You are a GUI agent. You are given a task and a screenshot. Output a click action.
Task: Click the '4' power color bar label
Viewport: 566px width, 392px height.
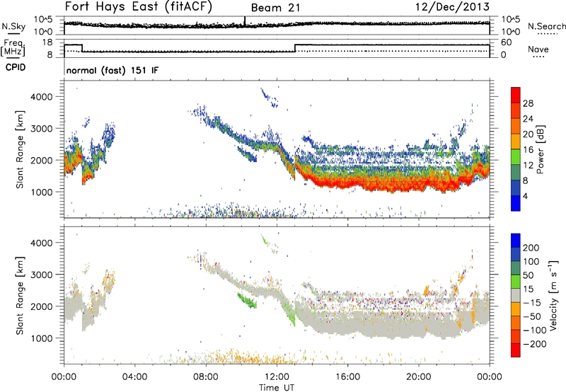(x=525, y=196)
